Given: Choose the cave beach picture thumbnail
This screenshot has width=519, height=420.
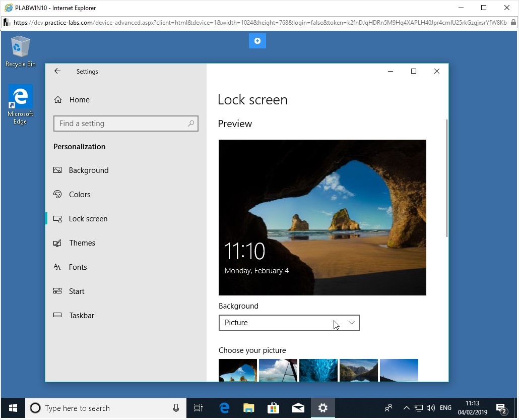Looking at the screenshot, I should click(238, 370).
